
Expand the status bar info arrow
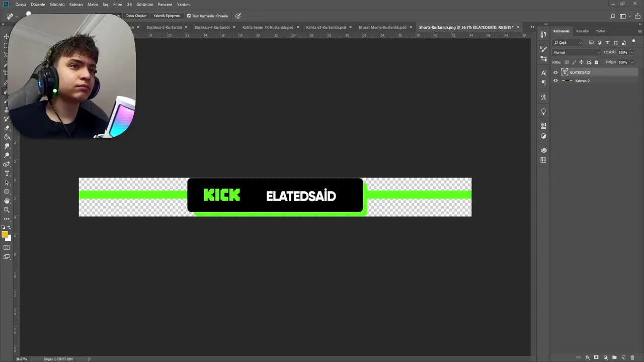tap(89, 359)
